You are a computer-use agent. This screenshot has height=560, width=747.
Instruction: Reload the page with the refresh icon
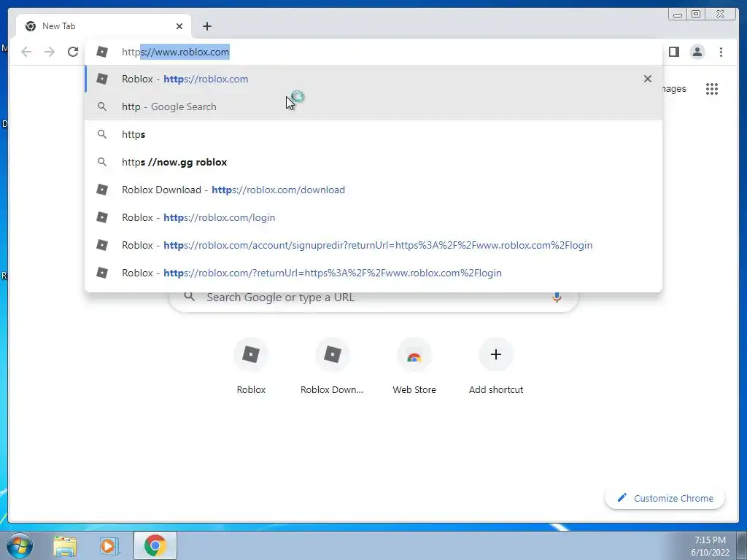(73, 52)
